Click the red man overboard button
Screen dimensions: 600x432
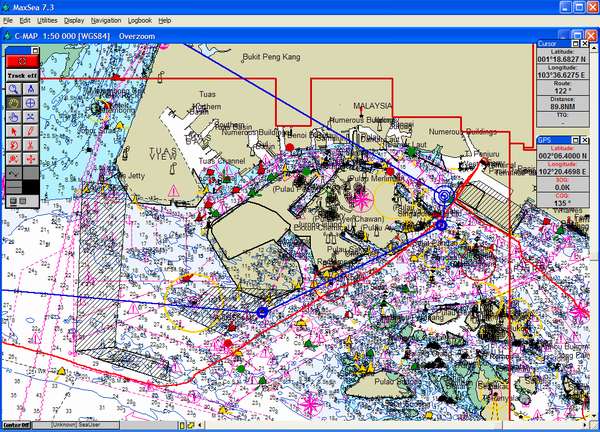coord(23,61)
